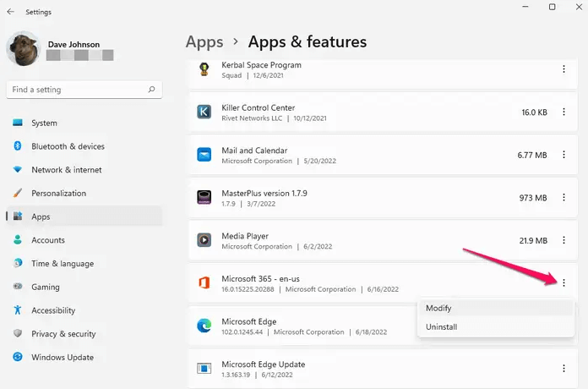Screen dimensions: 588x389
Task: Open Windows Update page
Action: (x=84, y=357)
